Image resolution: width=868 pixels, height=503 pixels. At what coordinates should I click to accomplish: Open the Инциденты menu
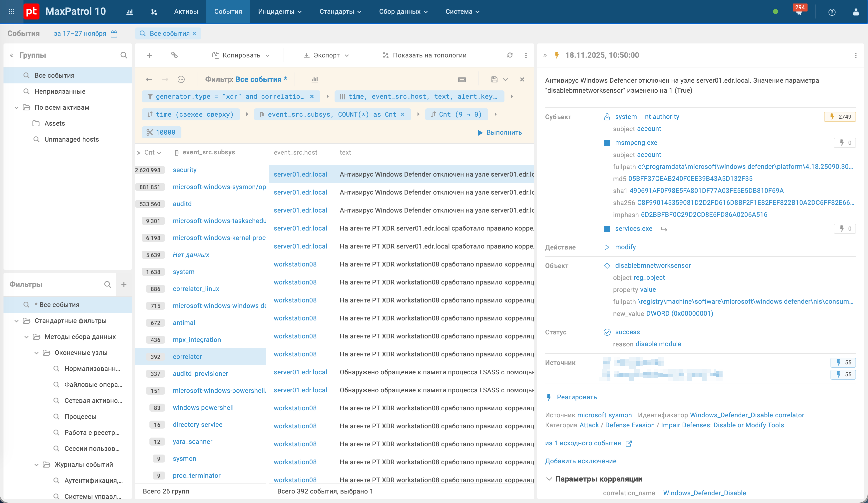(x=280, y=12)
